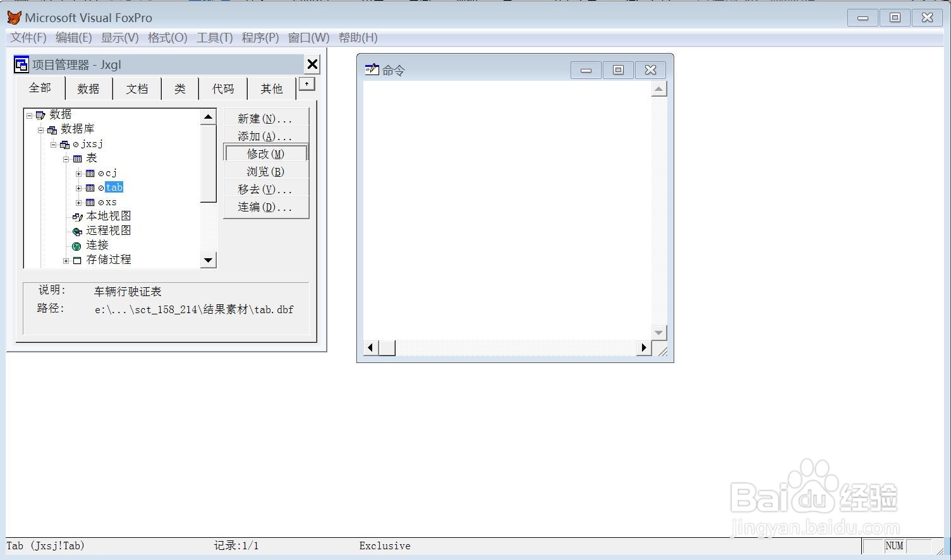Maximize the Command window
Image resolution: width=951 pixels, height=560 pixels.
pos(618,70)
